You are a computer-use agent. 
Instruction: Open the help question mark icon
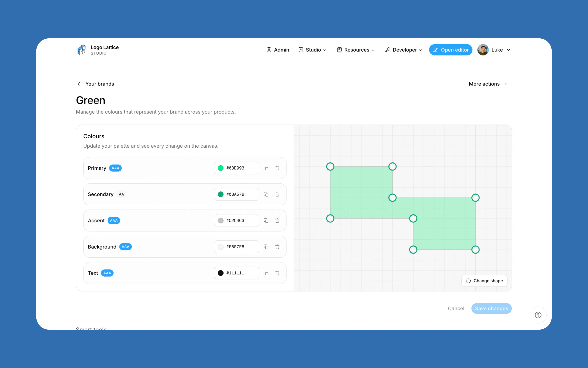pyautogui.click(x=538, y=315)
